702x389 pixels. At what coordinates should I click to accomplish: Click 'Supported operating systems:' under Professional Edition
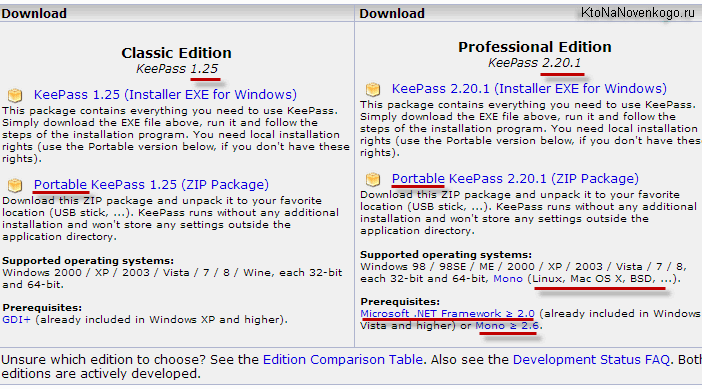click(446, 255)
